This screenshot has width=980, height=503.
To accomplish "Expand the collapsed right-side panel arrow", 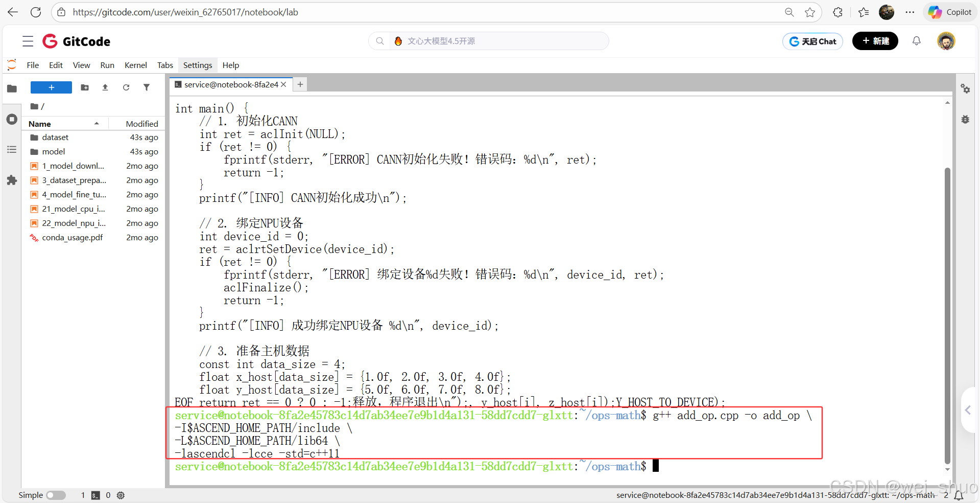I will [968, 410].
